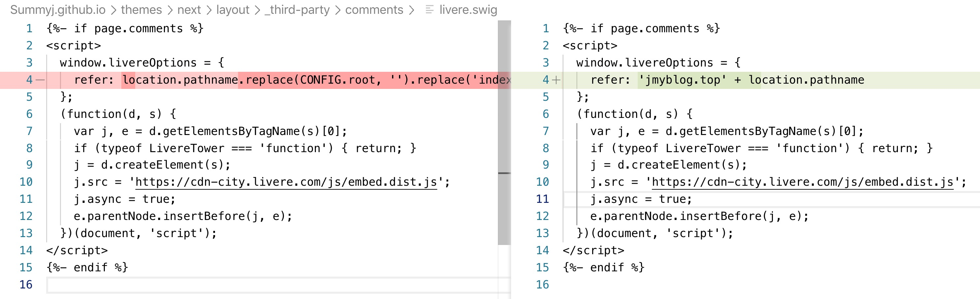The image size is (980, 299).
Task: Click the typeof LivereTower line in the left pane
Action: [245, 148]
